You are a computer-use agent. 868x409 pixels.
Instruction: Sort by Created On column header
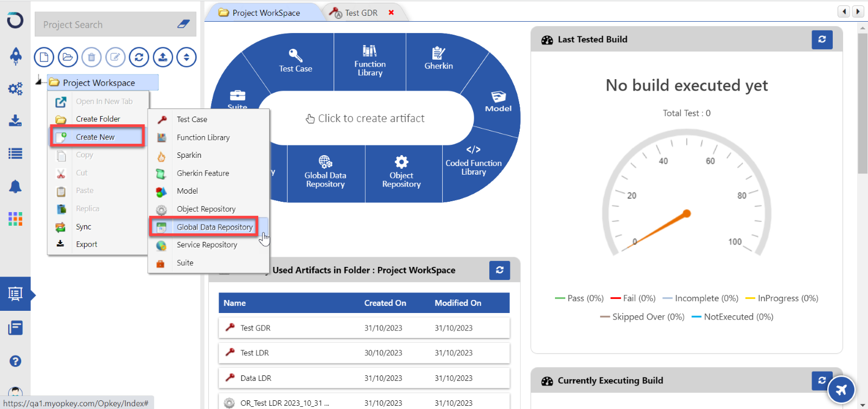[x=385, y=303]
